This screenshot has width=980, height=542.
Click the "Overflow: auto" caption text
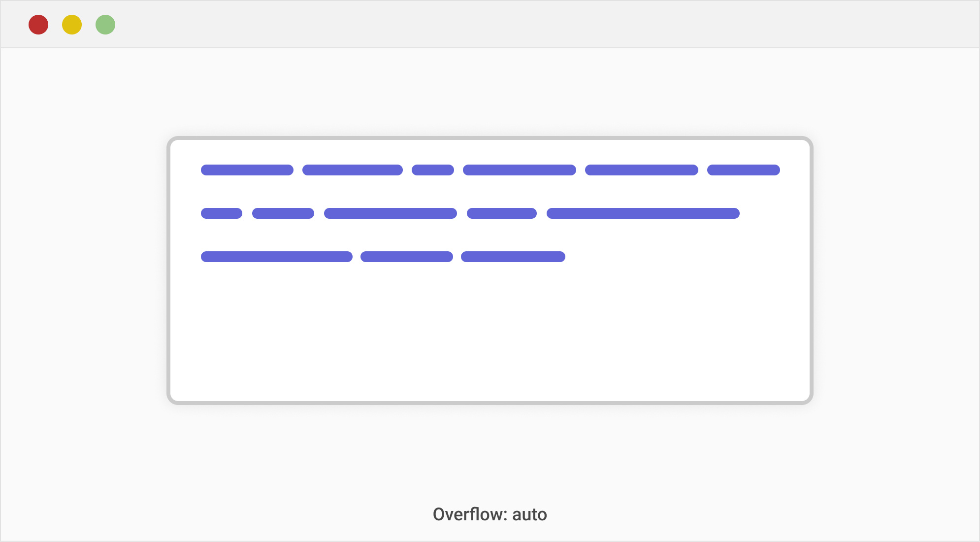pos(490,514)
